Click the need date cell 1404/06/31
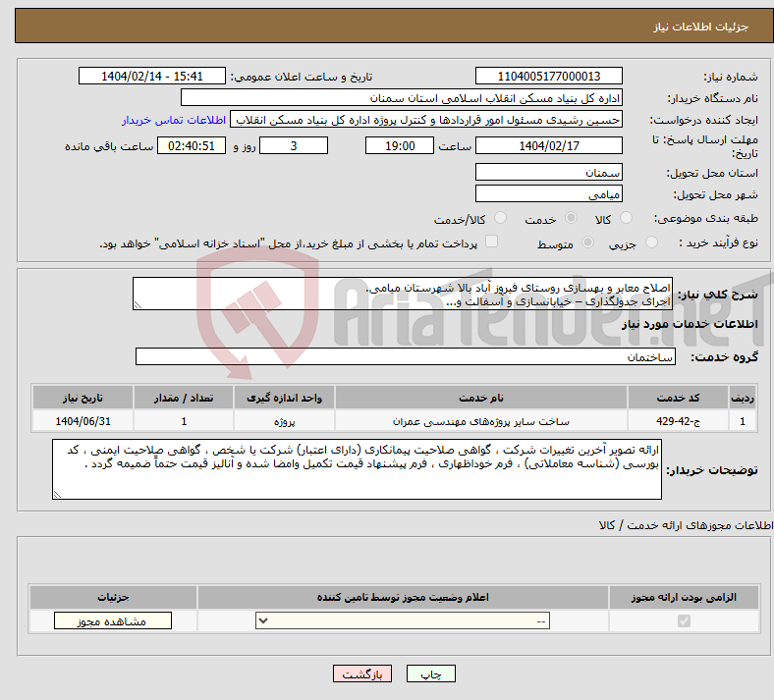Image resolution: width=774 pixels, height=700 pixels. click(83, 421)
